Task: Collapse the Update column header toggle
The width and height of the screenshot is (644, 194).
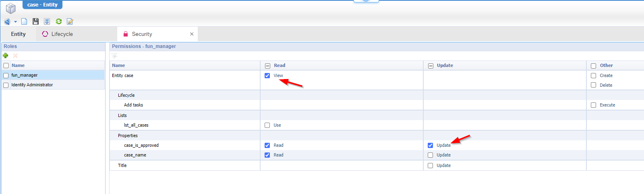Action: pos(431,66)
